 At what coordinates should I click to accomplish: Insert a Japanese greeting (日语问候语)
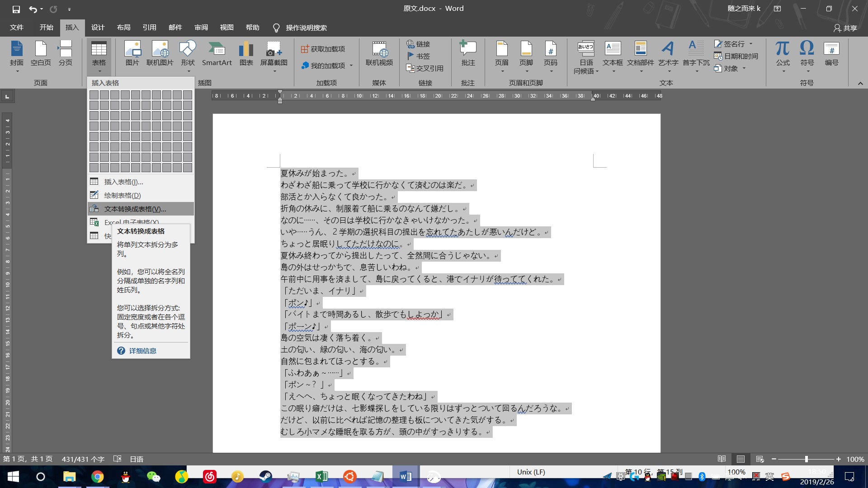[586, 57]
